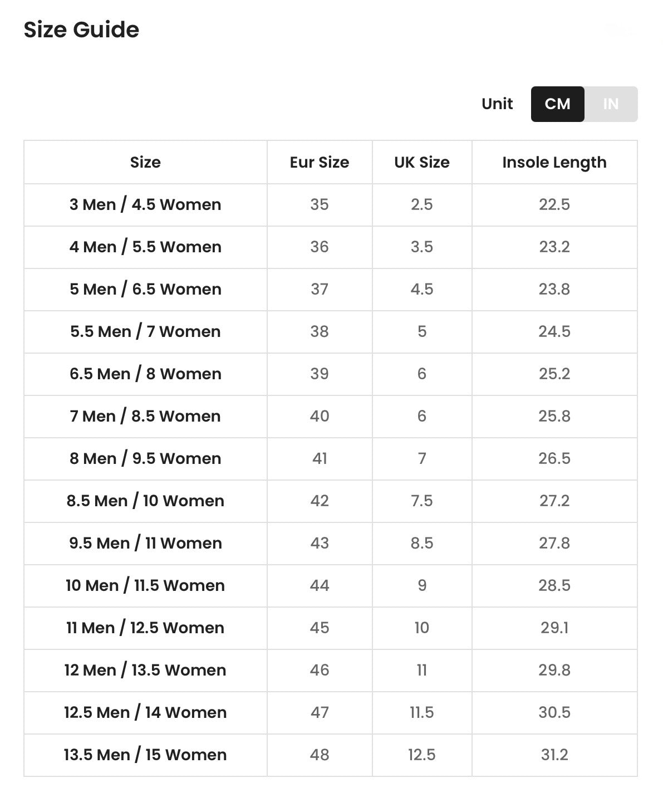This screenshot has width=663, height=812.
Task: Select the CM unit option
Action: coord(557,104)
